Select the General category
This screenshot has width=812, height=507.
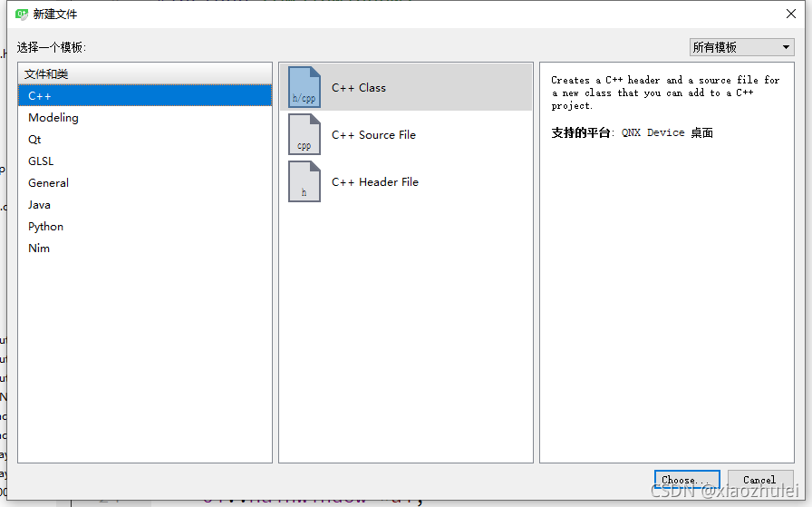tap(145, 183)
